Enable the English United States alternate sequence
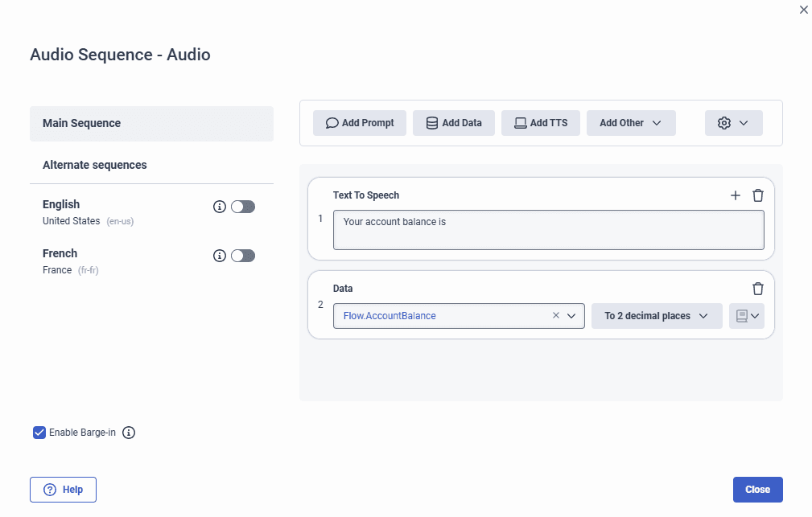 click(243, 207)
